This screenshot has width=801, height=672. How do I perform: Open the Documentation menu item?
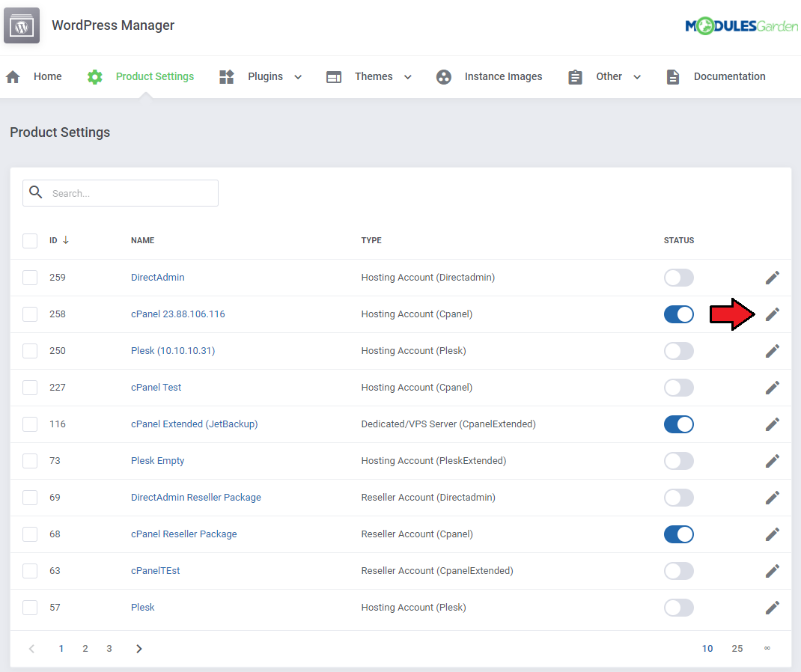tap(729, 76)
